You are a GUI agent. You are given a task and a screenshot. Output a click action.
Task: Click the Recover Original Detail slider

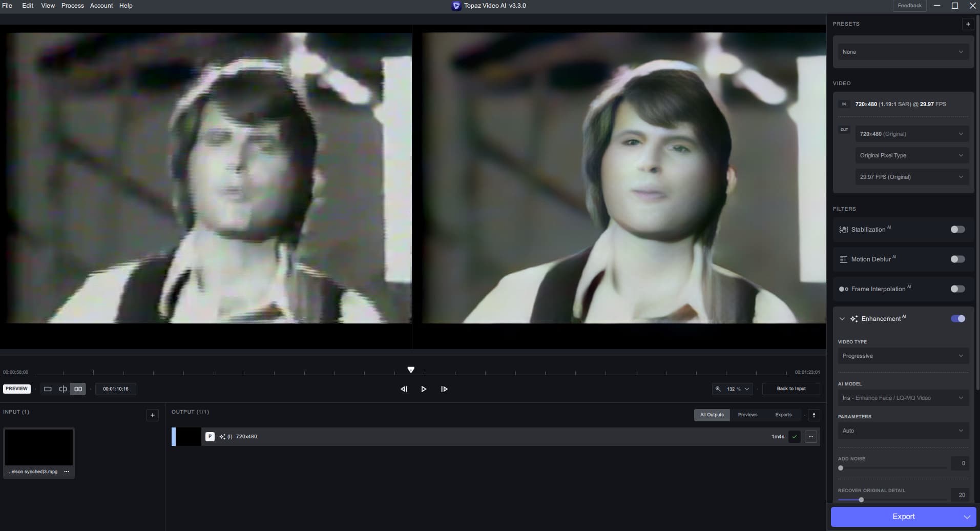tap(891, 500)
